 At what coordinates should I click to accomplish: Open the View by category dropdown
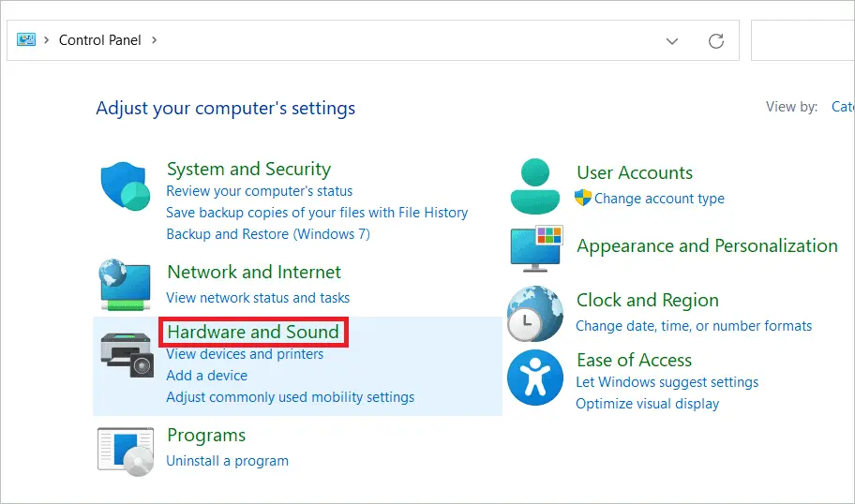(x=843, y=107)
